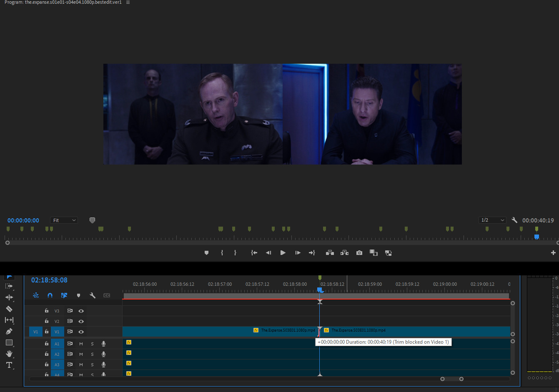559x392 pixels.
Task: Open the 1/2 playback resolution dropdown
Action: [x=492, y=220]
